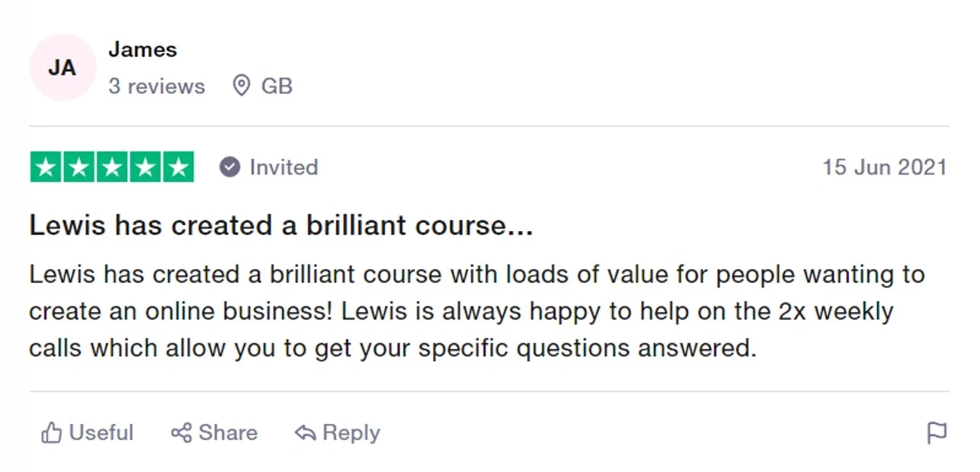This screenshot has height=472, width=980.
Task: Click the first green rating star
Action: 46,168
